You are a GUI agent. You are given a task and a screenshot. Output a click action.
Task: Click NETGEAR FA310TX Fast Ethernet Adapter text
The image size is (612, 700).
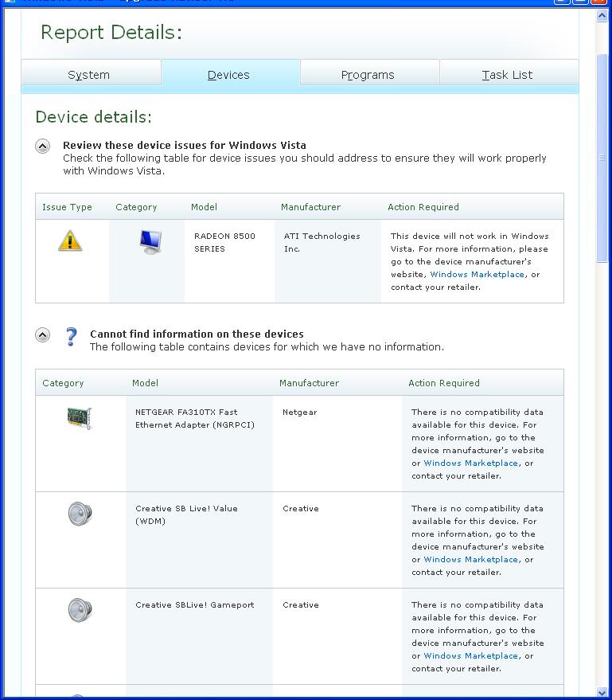[194, 418]
